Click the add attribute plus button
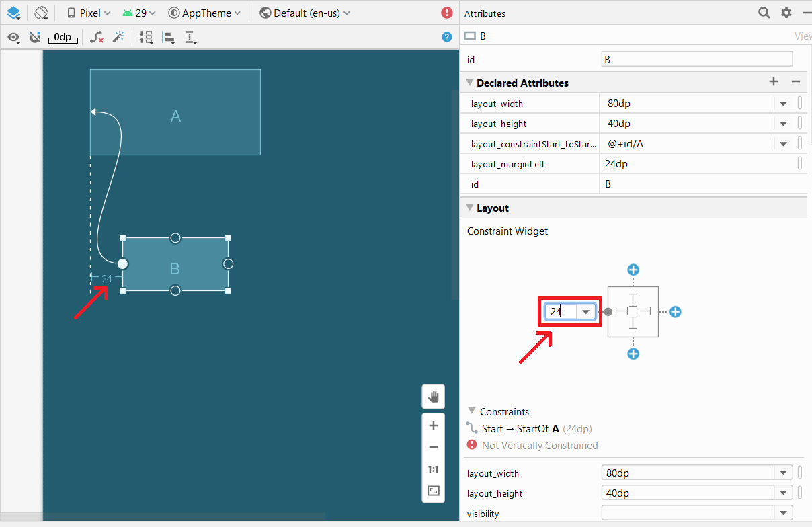Image resolution: width=812 pixels, height=527 pixels. (x=774, y=81)
